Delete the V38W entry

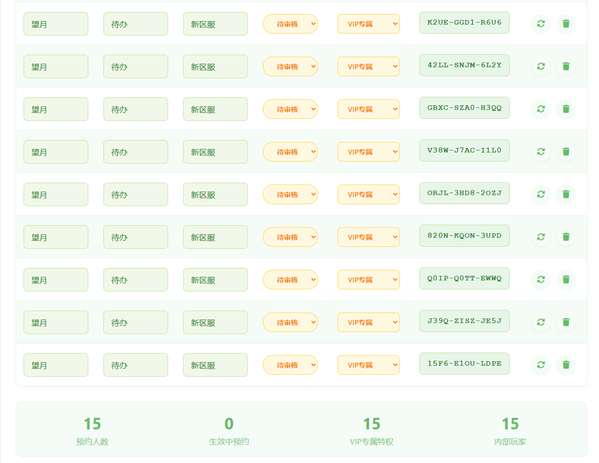click(566, 152)
